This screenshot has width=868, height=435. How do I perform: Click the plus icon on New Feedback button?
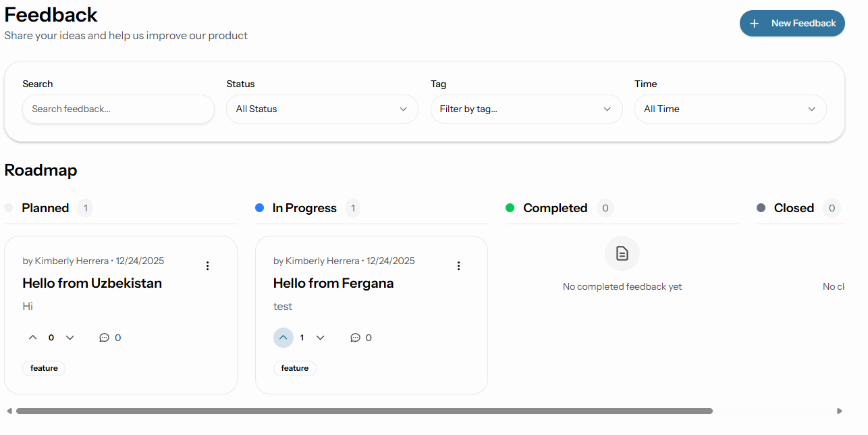point(754,23)
